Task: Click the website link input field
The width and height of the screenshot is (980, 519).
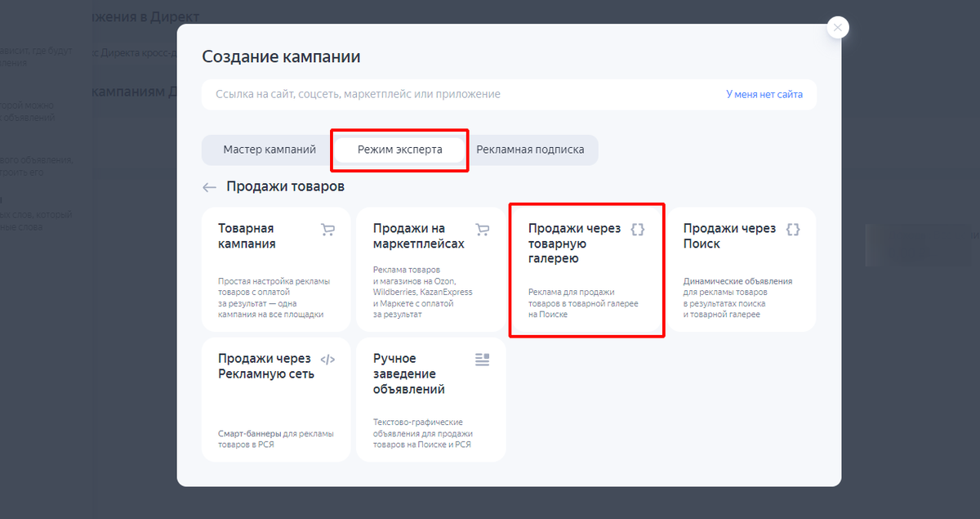Action: (x=457, y=94)
